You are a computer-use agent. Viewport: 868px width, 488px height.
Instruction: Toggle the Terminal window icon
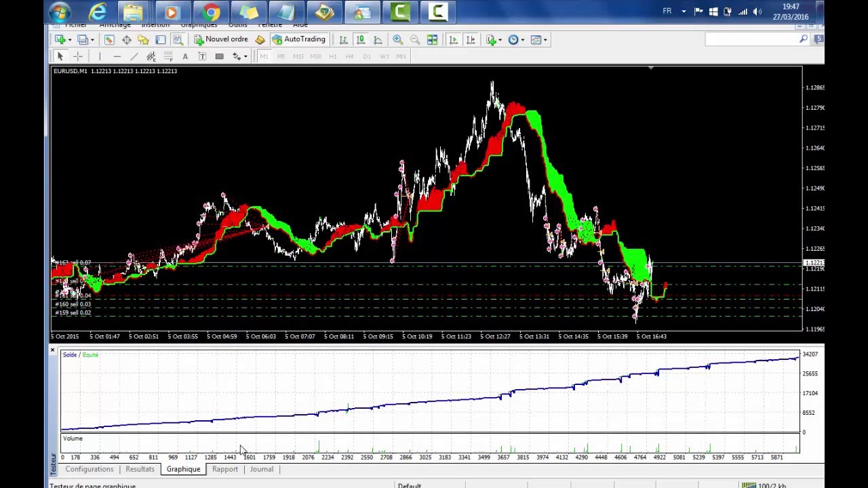161,39
